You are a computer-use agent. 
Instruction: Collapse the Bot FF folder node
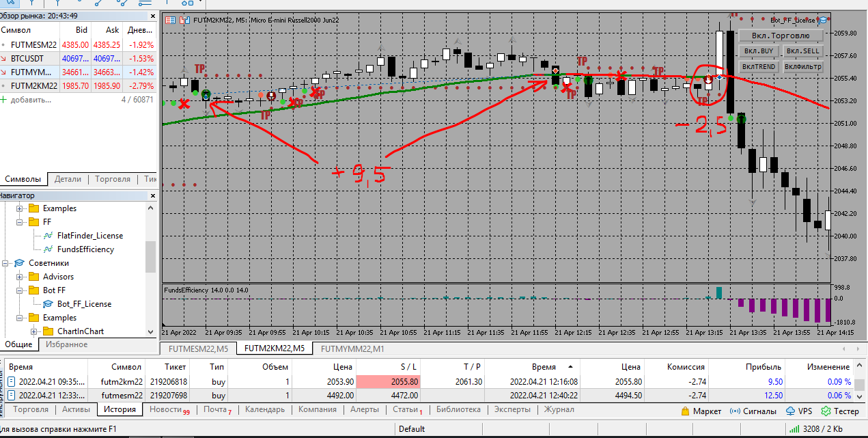[19, 290]
